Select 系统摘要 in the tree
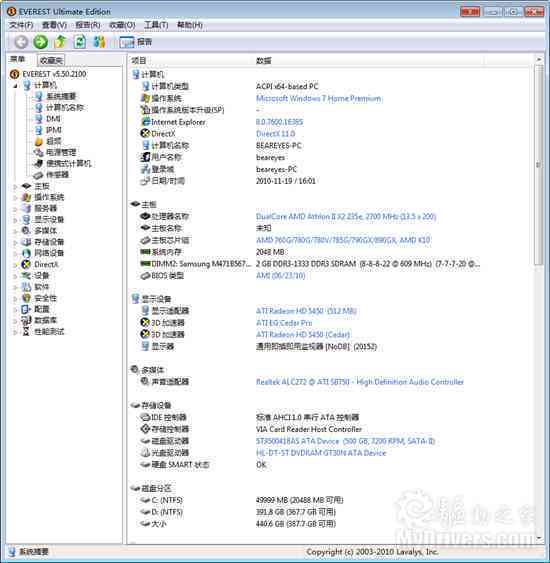The height and width of the screenshot is (563, 550). pos(61,96)
